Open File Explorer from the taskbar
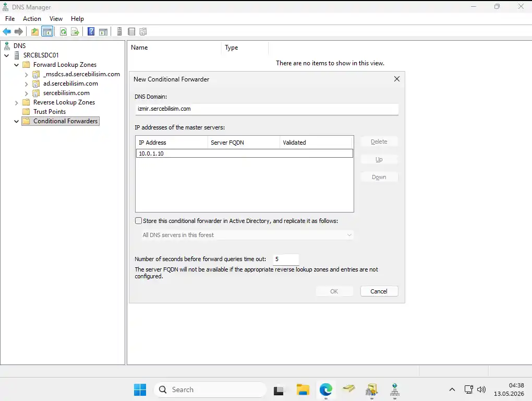532x401 pixels. (x=303, y=390)
